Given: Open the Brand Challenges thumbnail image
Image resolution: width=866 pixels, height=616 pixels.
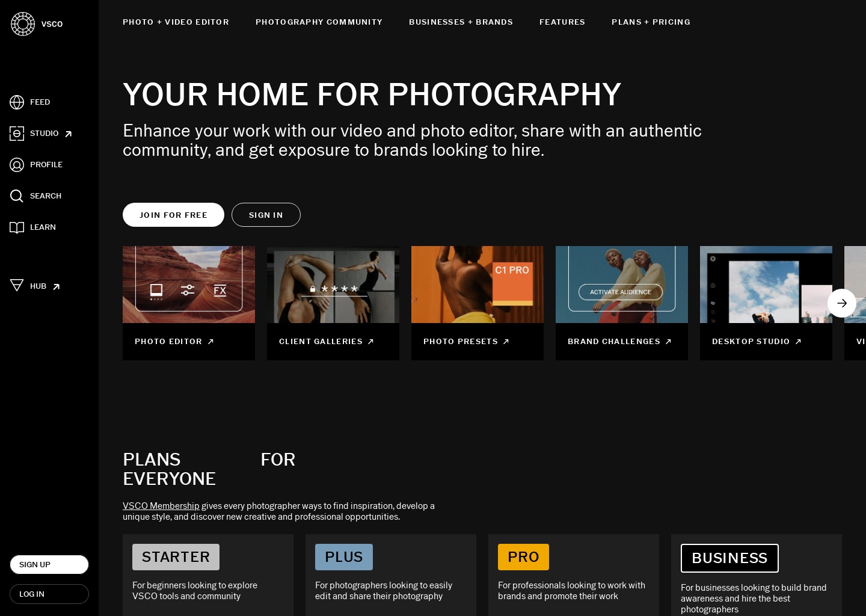Looking at the screenshot, I should tap(622, 285).
